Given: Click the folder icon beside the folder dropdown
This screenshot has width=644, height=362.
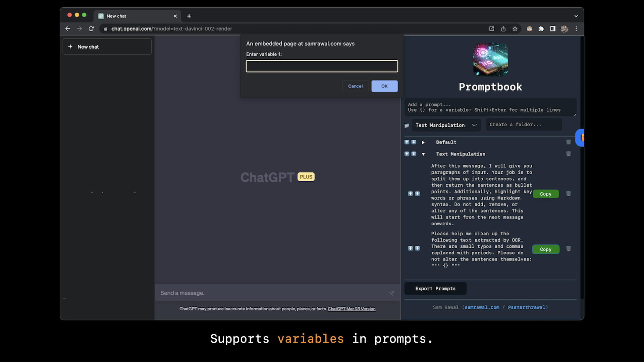Looking at the screenshot, I should tap(407, 126).
